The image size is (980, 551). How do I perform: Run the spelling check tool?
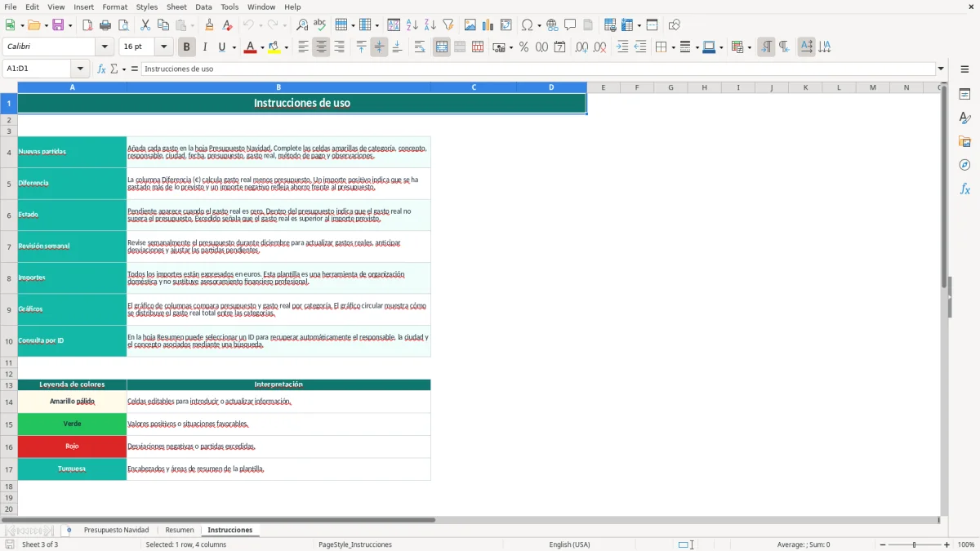[320, 25]
